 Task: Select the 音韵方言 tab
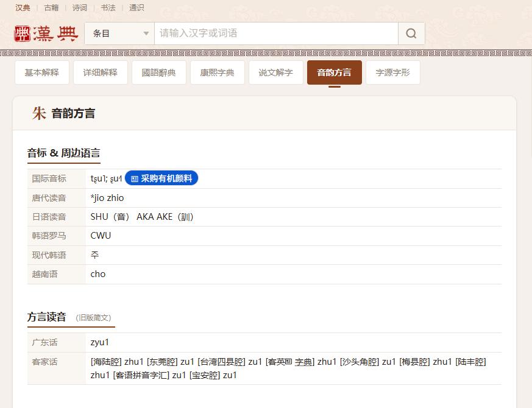[334, 72]
